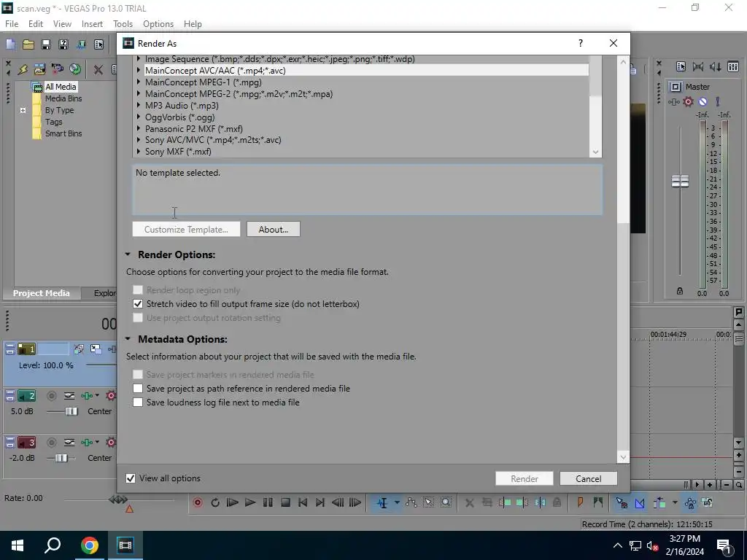Expand the By Type media folder
This screenshot has height=560, width=747.
(x=23, y=111)
